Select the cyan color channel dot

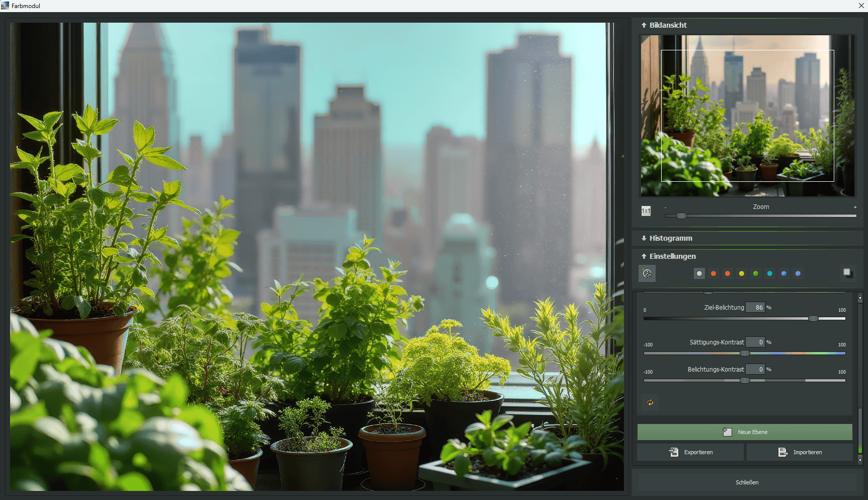pyautogui.click(x=770, y=273)
